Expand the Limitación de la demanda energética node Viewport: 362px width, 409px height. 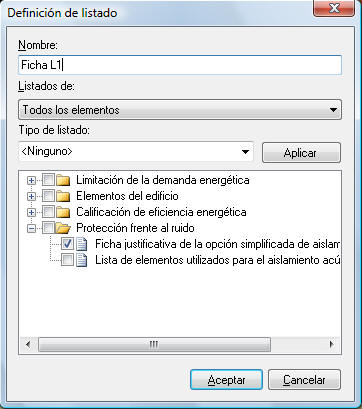[x=31, y=181]
